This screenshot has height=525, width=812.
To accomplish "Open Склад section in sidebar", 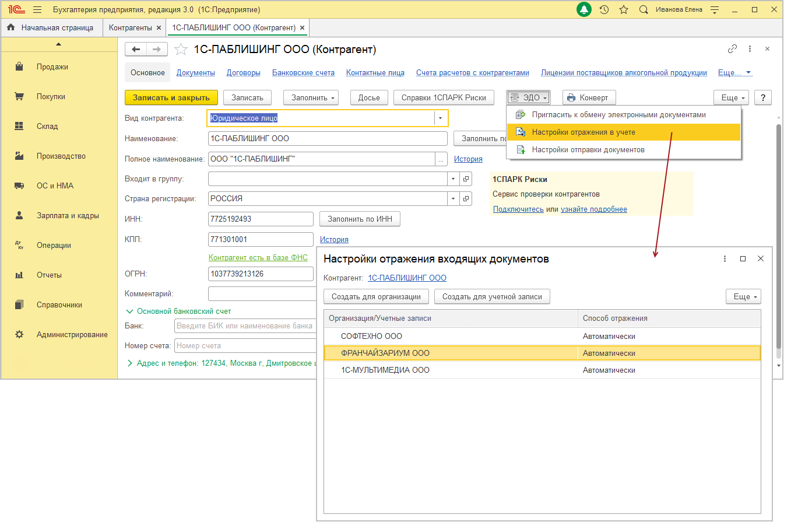I will (47, 126).
